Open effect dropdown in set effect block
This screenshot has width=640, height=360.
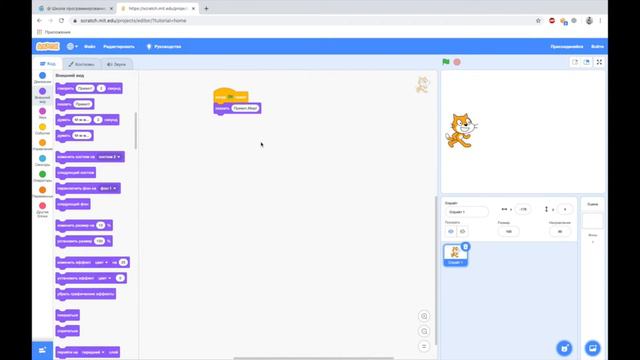coord(104,278)
